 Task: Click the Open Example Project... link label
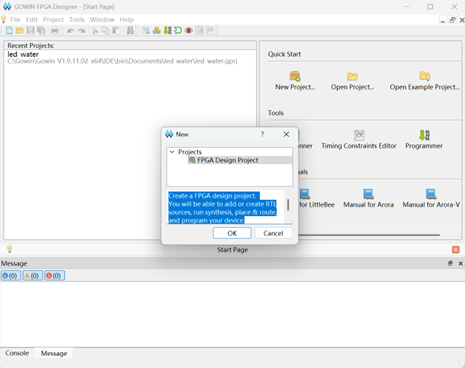coord(425,87)
